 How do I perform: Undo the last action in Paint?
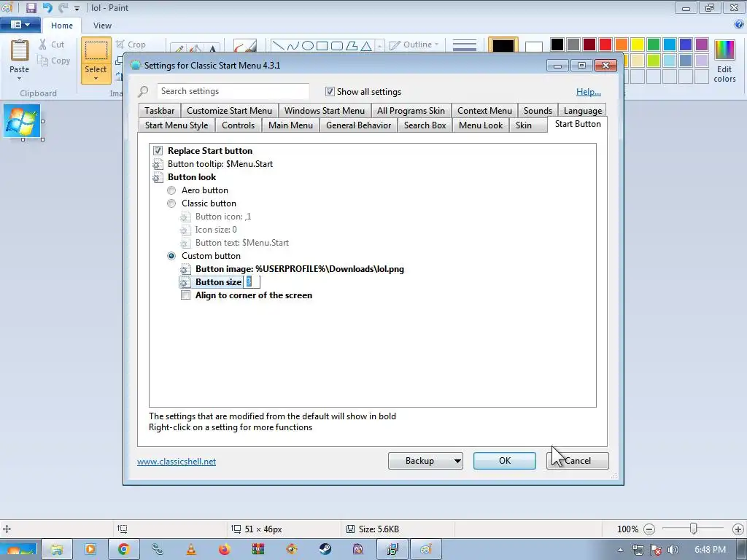point(47,7)
